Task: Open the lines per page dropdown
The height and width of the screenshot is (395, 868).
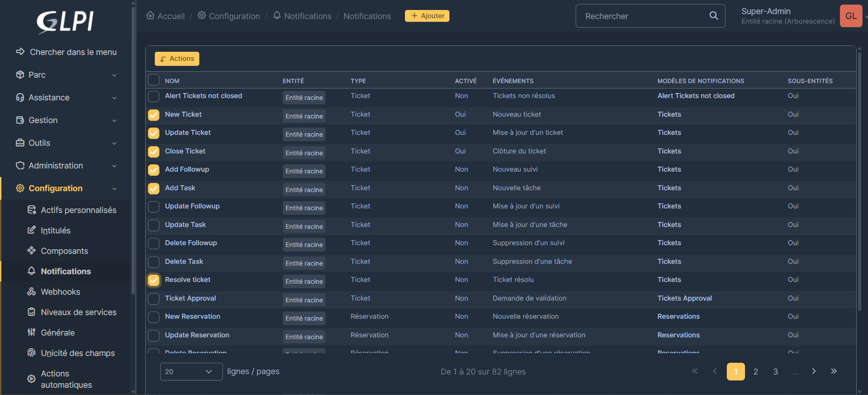Action: (x=191, y=371)
